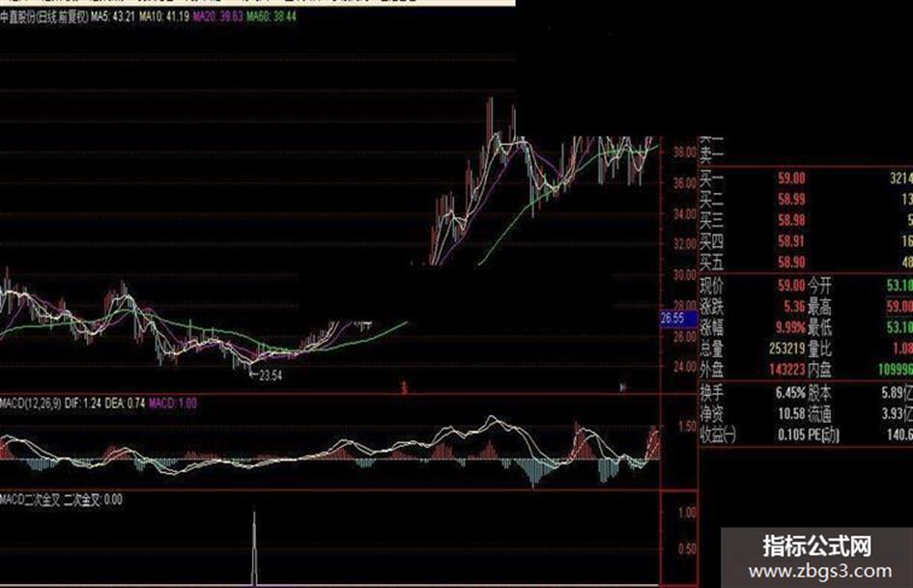The image size is (913, 588).
Task: Click the 0.50 axis label in the 二次金叉 panel
Action: [687, 549]
